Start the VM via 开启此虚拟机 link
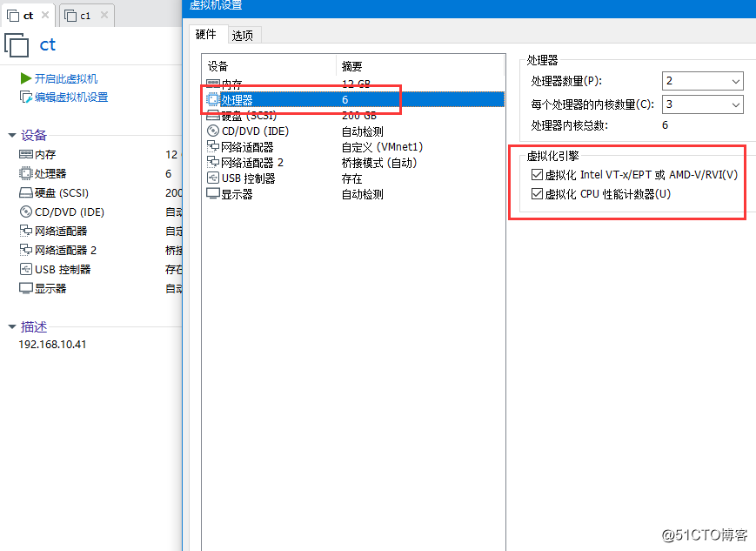756x551 pixels. [x=66, y=78]
